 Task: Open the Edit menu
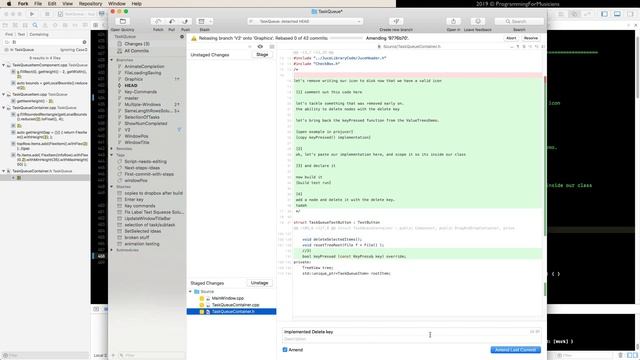[x=52, y=4]
